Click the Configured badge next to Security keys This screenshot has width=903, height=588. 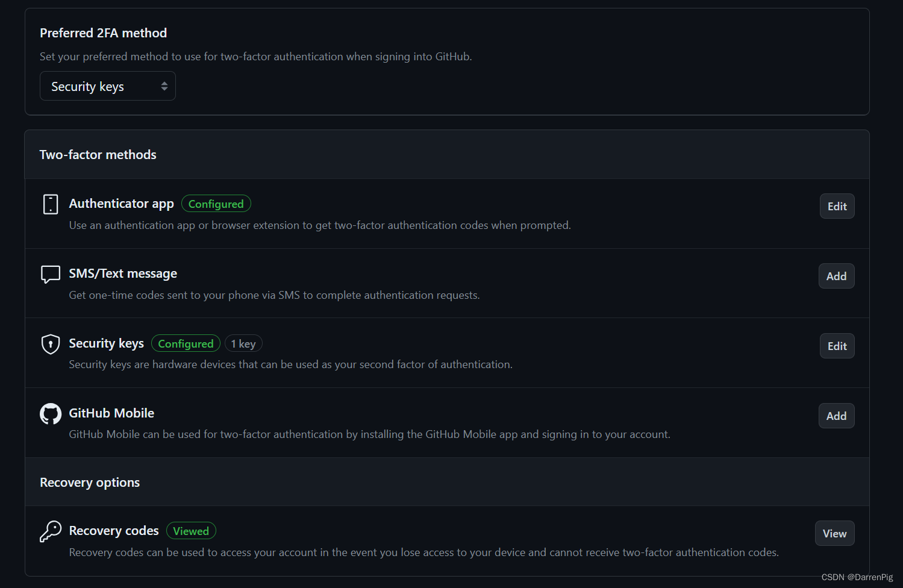click(186, 343)
